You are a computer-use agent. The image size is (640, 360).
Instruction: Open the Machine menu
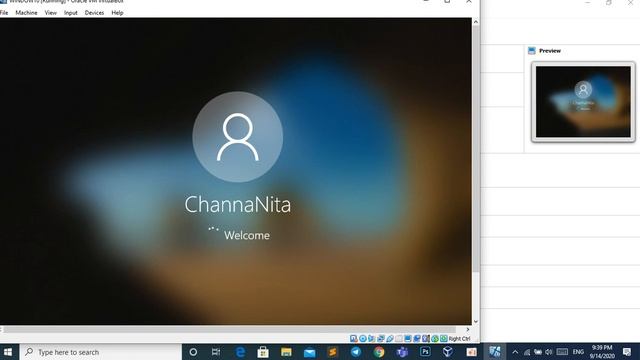(x=26, y=13)
